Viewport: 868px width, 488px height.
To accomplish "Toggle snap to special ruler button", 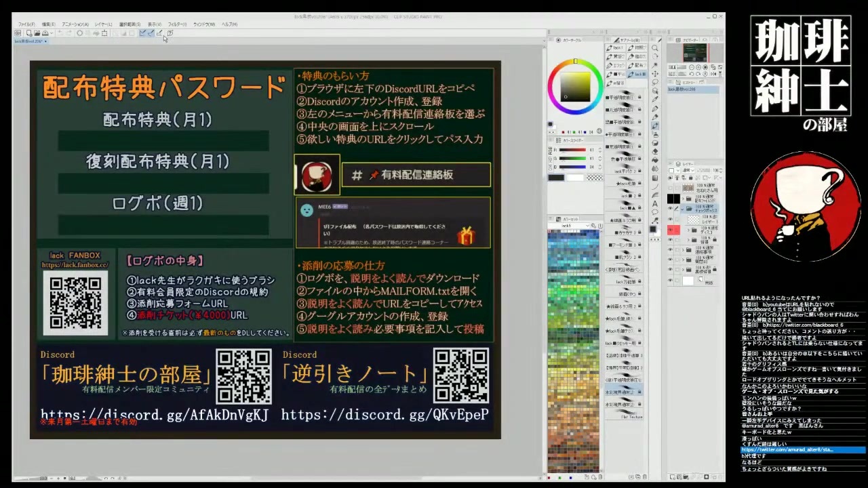I will tap(151, 33).
